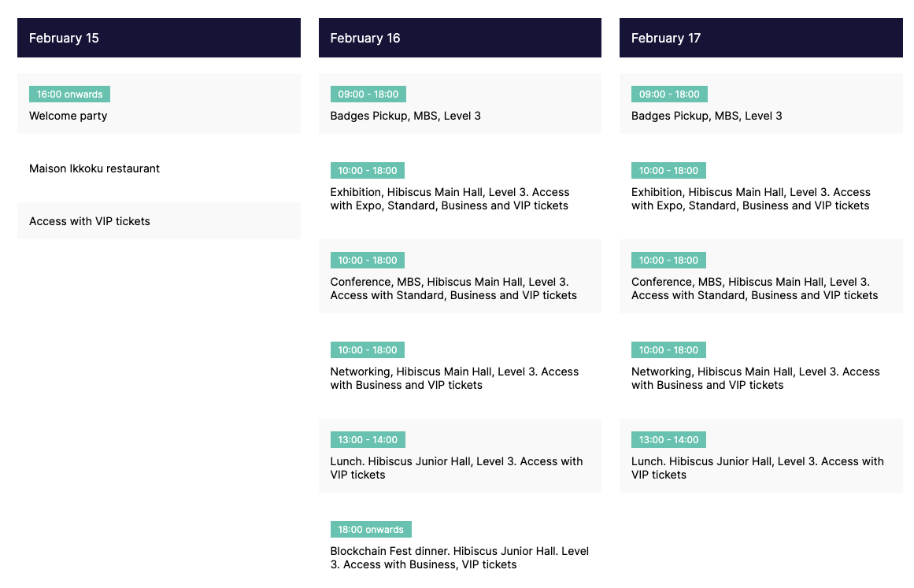Select the February 16 column header

[x=460, y=38]
